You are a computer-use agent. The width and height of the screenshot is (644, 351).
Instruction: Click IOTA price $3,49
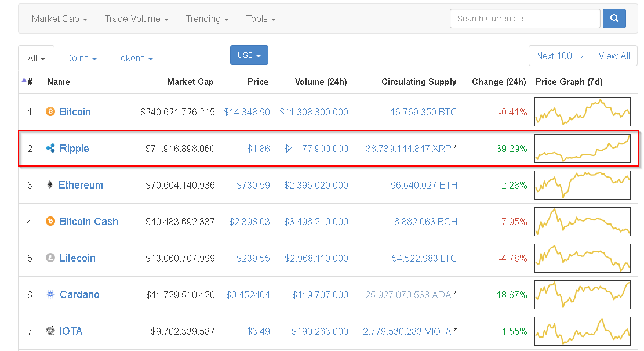coord(259,332)
